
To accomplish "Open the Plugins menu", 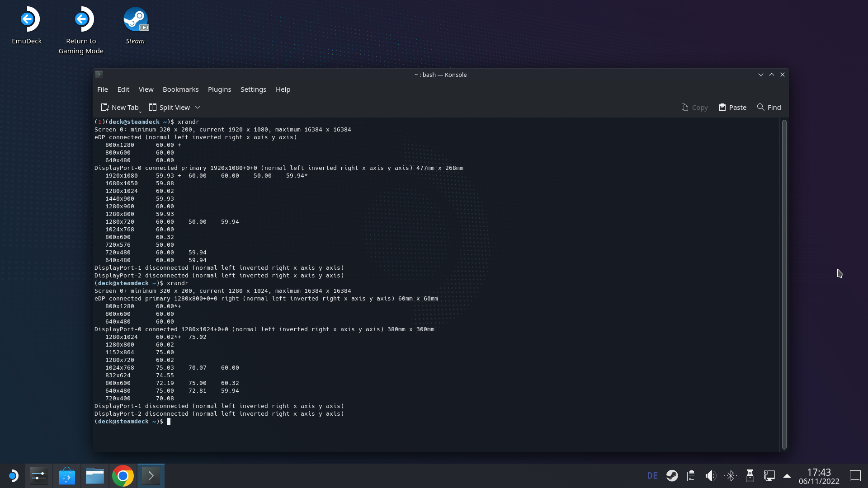I will (x=219, y=89).
